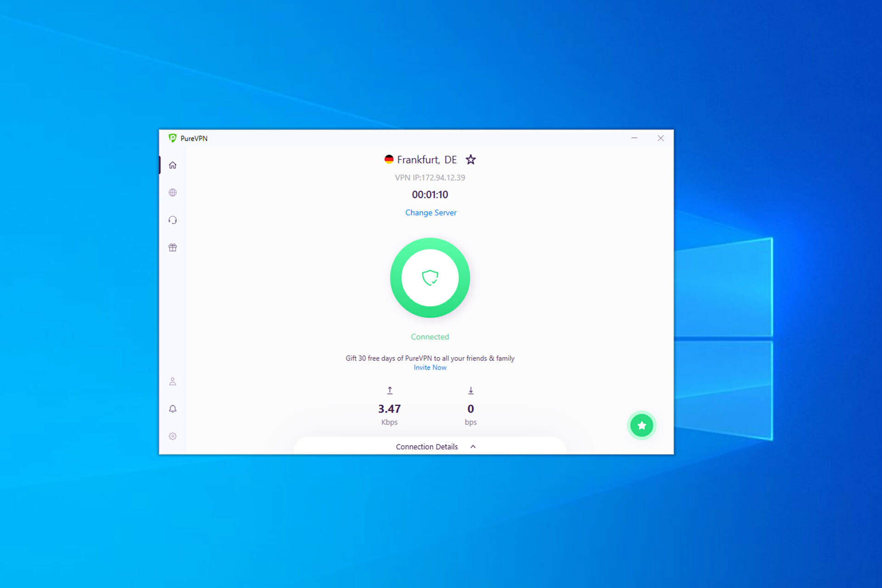The image size is (882, 588).
Task: Click the German flag icon
Action: click(389, 159)
